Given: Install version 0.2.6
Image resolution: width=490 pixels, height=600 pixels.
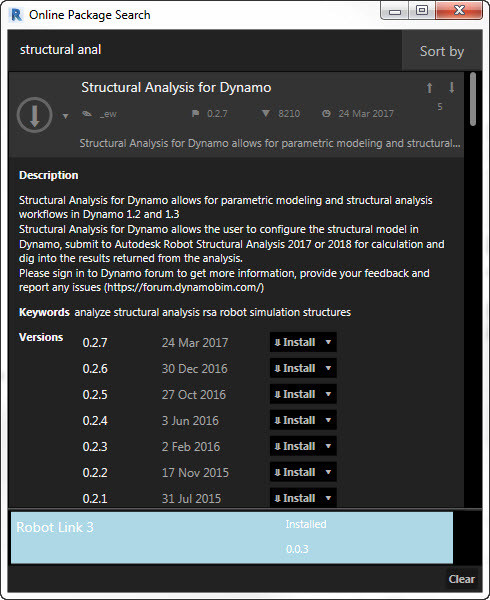Looking at the screenshot, I should 295,368.
